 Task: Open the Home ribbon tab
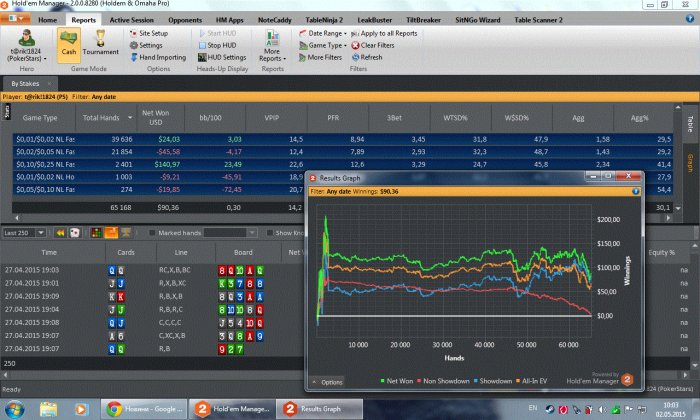click(x=47, y=20)
